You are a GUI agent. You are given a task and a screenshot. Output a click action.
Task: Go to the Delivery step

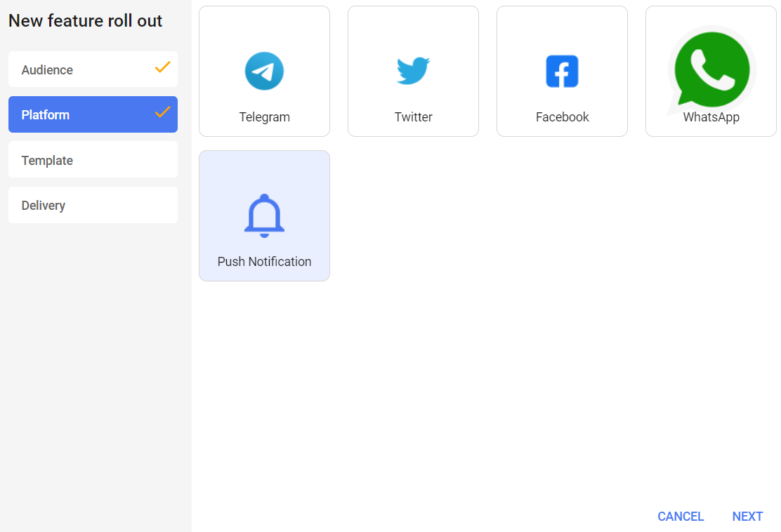[x=93, y=205]
